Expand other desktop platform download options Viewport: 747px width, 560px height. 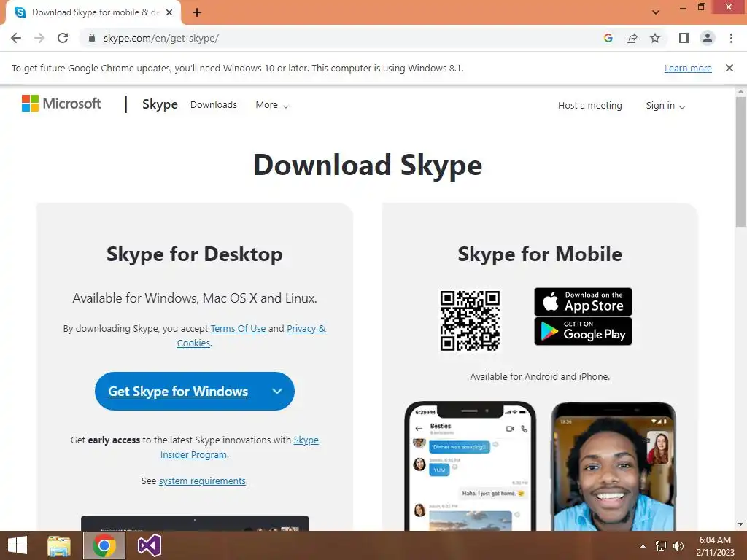tap(277, 392)
